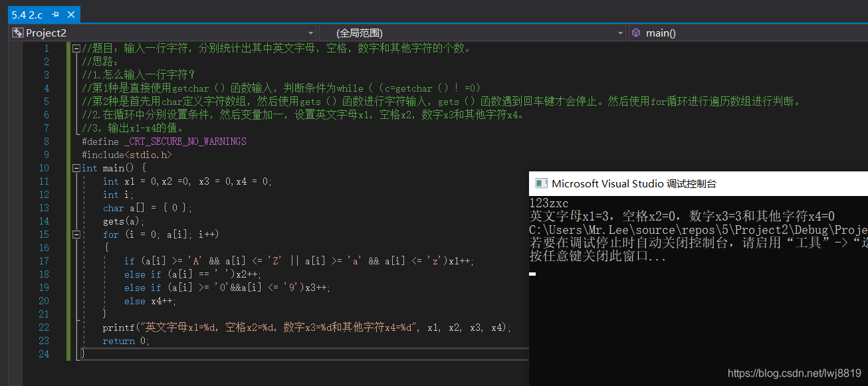Click the Microsoft Visual Studio 调试控制台 title
Image resolution: width=868 pixels, height=386 pixels.
[x=634, y=184]
